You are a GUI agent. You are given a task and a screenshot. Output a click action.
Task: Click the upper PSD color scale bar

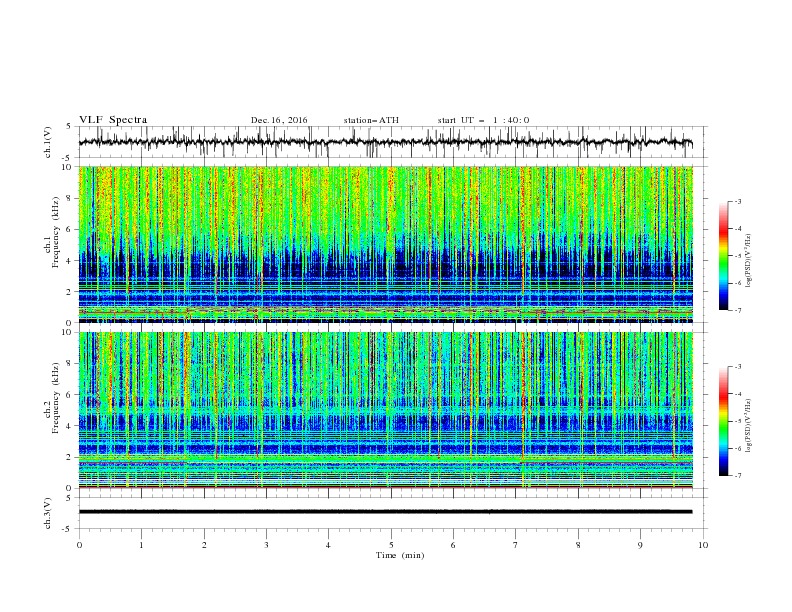point(723,256)
